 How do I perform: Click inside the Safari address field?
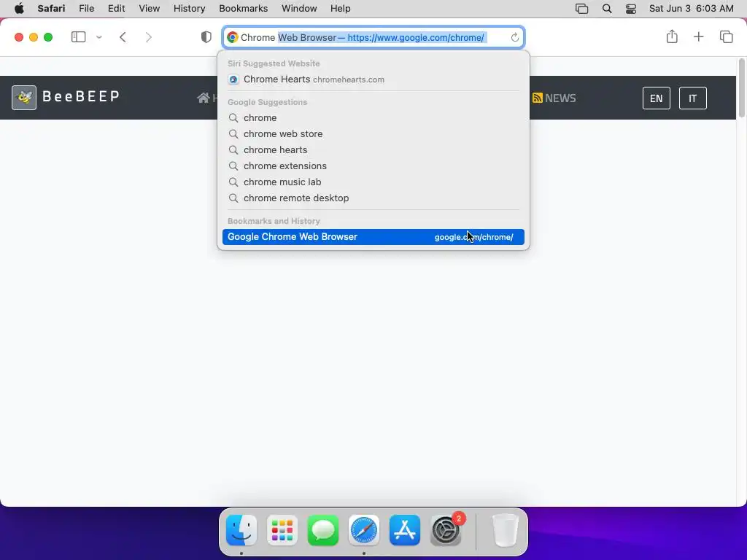click(x=373, y=38)
